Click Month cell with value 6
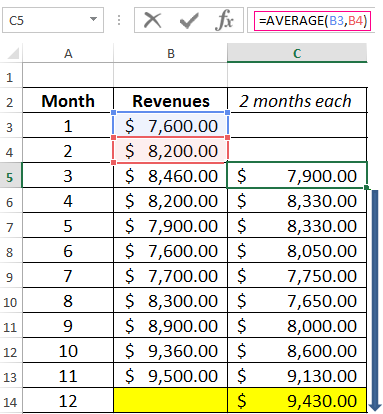This screenshot has width=383, height=414. tap(68, 250)
